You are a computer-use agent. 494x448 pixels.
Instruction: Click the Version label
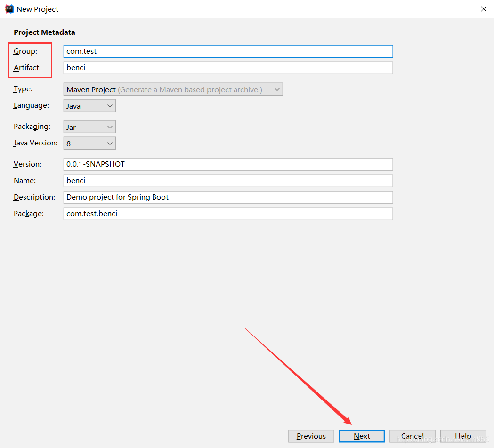[x=27, y=164]
